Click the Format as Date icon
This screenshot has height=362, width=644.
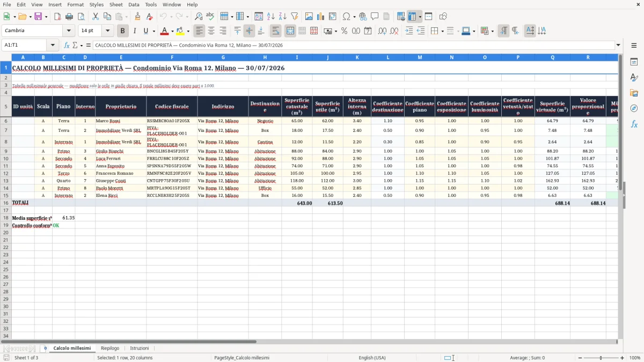pyautogui.click(x=368, y=31)
